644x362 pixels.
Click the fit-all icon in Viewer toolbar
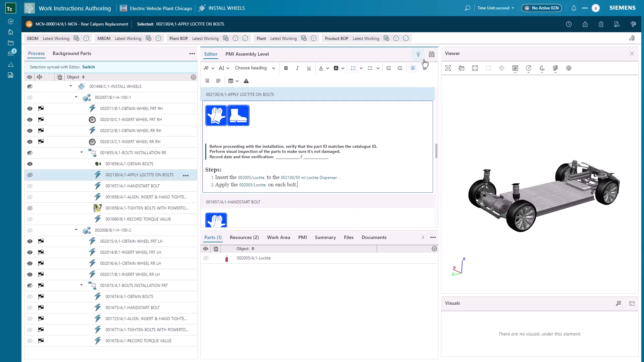click(x=448, y=68)
